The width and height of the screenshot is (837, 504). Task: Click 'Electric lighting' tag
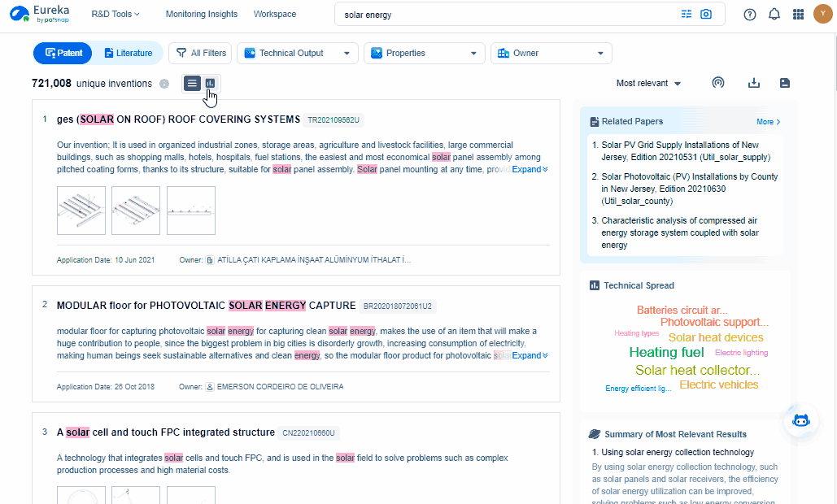[742, 353]
